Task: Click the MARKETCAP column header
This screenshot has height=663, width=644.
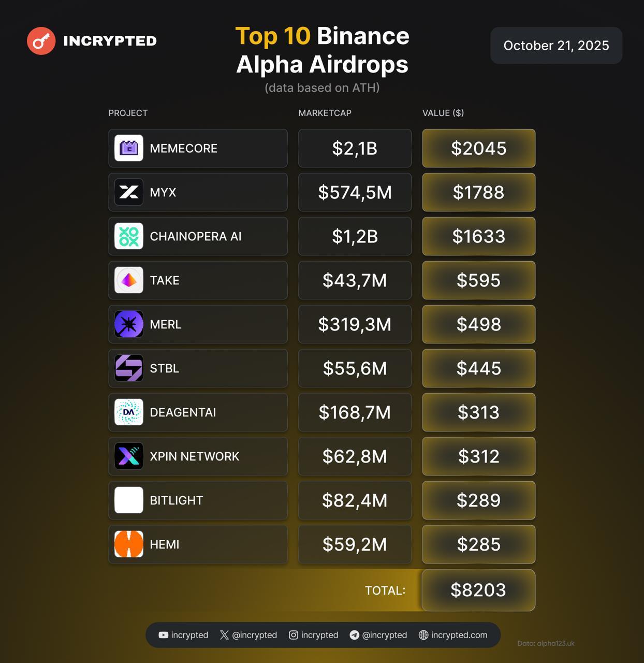Action: coord(325,113)
